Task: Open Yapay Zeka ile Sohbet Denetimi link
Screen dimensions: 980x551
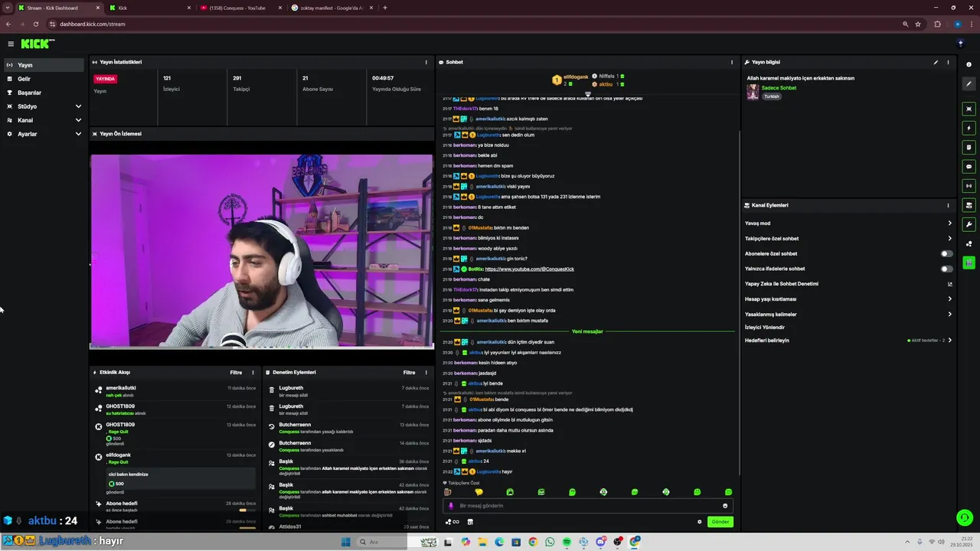Action: (x=848, y=284)
